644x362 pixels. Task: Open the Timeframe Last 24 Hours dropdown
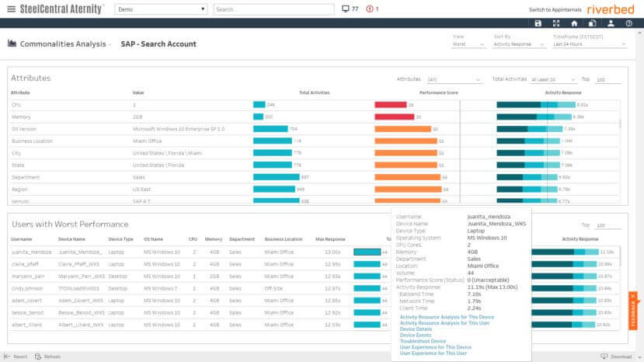click(x=590, y=44)
